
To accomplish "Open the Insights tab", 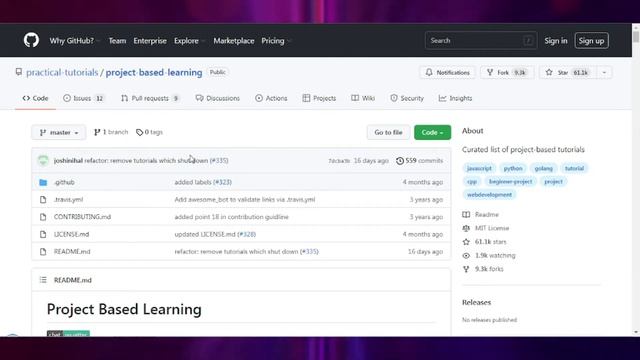I will click(x=455, y=98).
